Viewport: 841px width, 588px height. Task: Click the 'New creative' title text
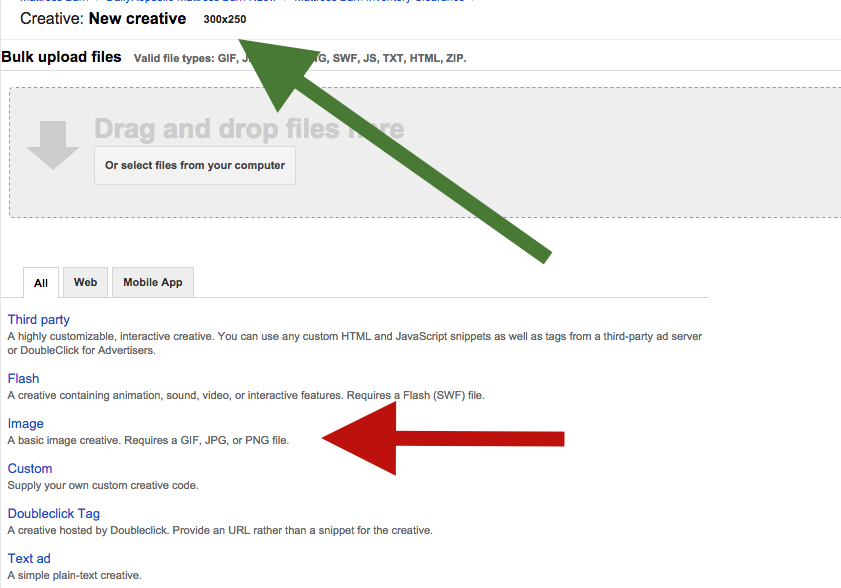click(x=137, y=19)
